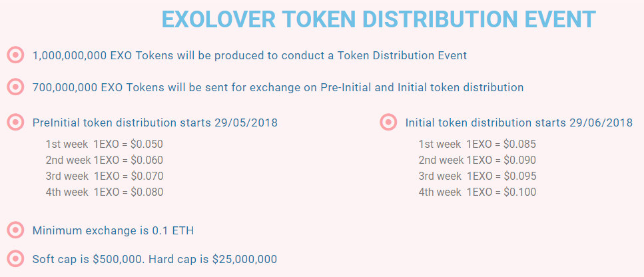Click Minimum exchange is 0.1 ETH text
Screen dimensions: 644x277
point(113,230)
